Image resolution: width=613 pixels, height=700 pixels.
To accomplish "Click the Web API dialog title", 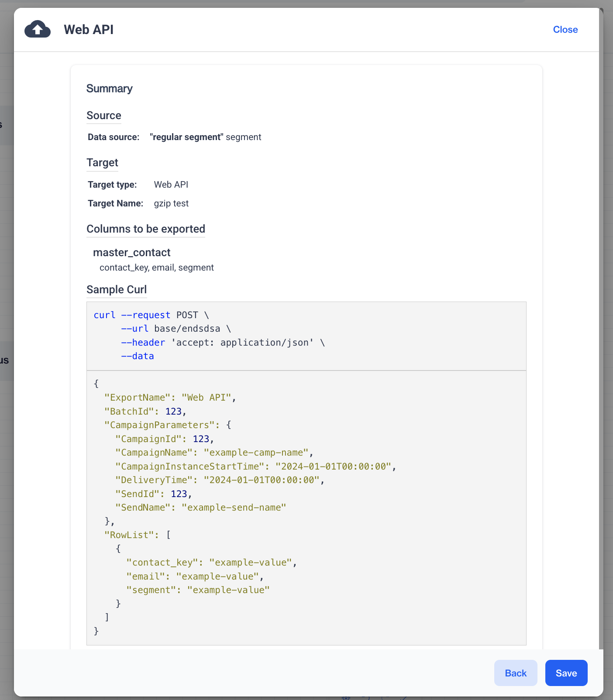I will [x=89, y=30].
